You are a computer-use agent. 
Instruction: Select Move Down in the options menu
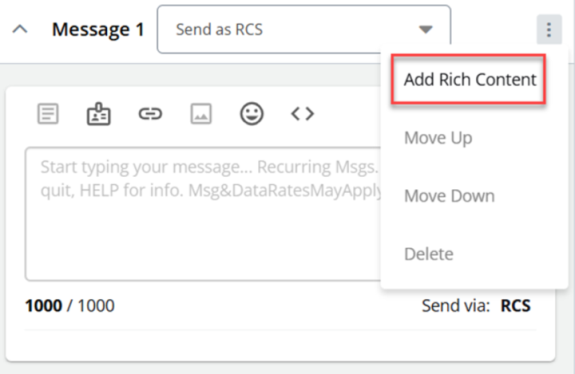[449, 196]
